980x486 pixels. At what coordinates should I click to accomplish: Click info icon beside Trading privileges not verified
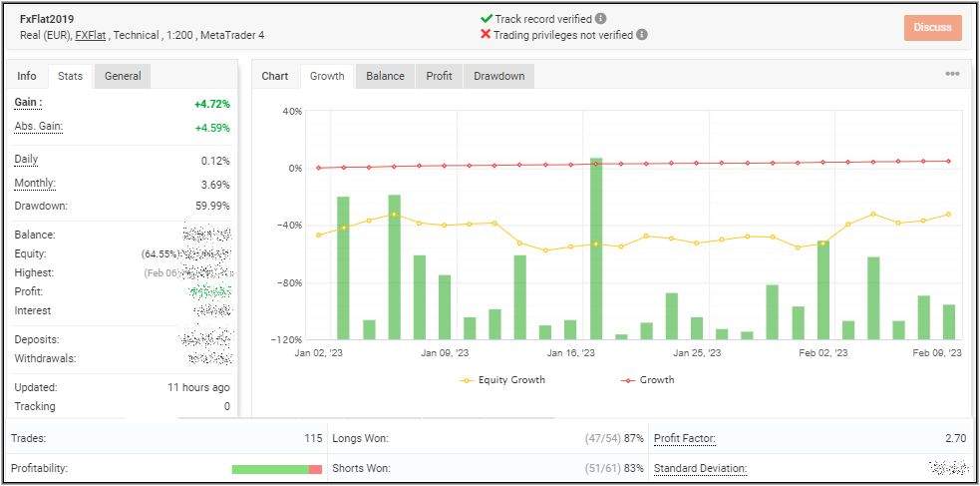[642, 34]
